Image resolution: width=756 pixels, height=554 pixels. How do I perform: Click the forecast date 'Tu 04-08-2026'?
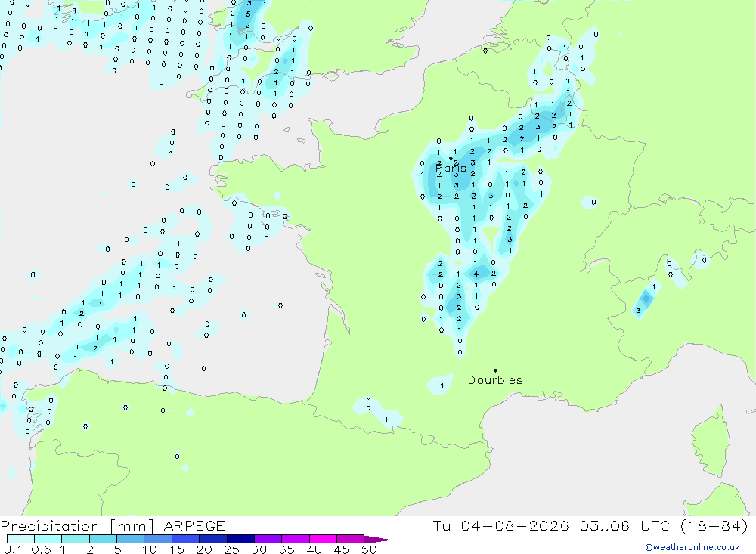click(500, 525)
